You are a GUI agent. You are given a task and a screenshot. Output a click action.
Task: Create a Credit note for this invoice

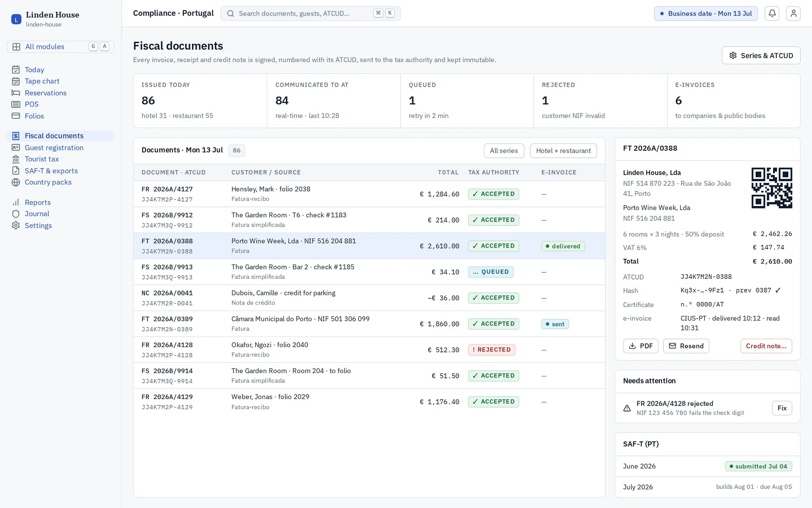(766, 346)
